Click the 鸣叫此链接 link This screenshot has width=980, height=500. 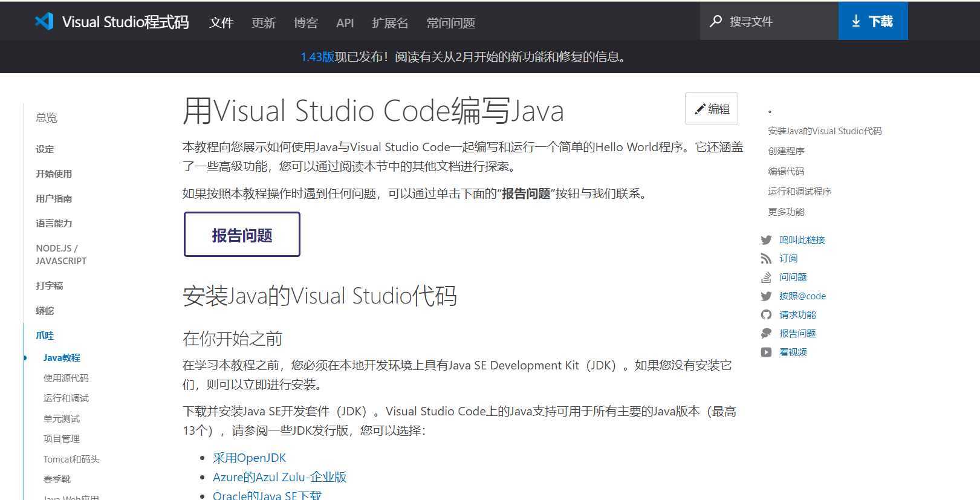(x=802, y=240)
